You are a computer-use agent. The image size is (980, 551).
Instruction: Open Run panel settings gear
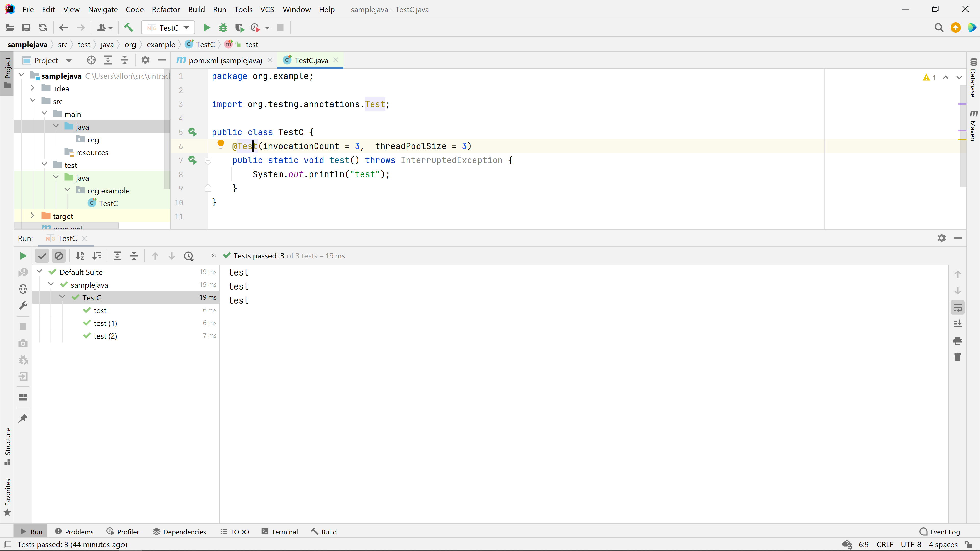[941, 238]
